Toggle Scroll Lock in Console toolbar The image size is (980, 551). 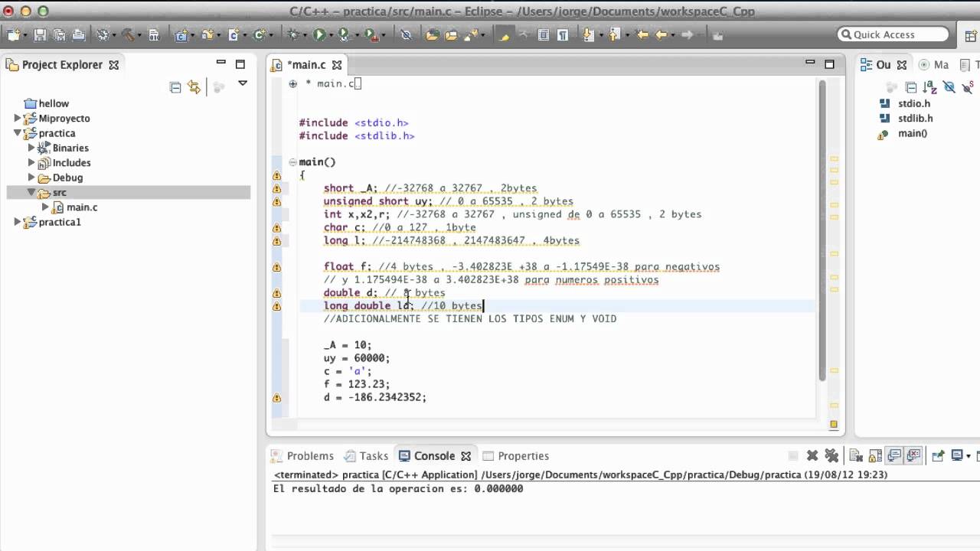[x=874, y=456]
